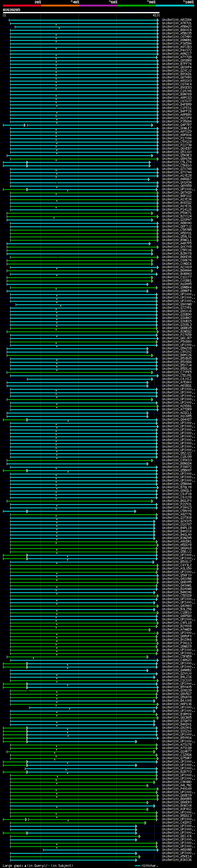
Task: Open UniRef100_P27659 hit
Action: [176, 335]
